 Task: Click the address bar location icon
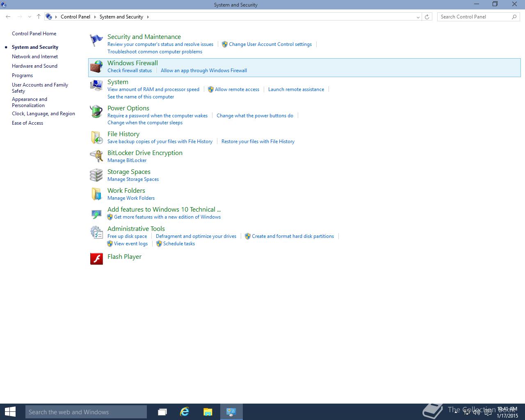49,17
